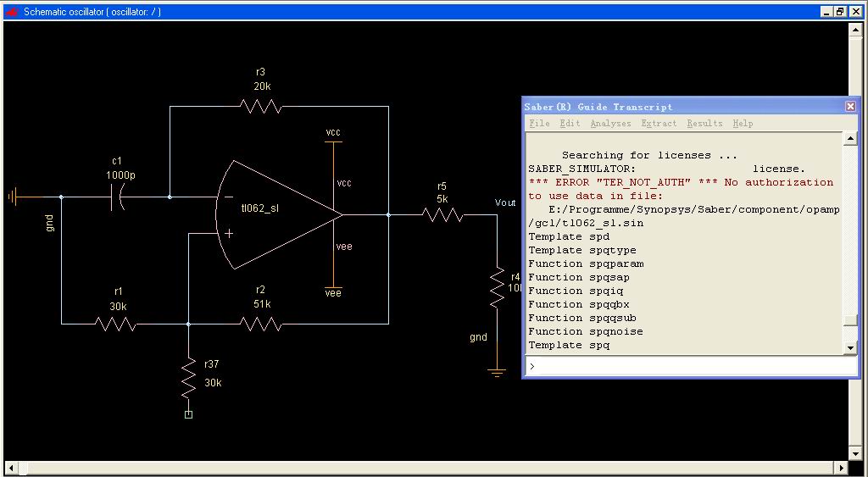Click the schematic horizontal scroll right arrow
Screen dimensions: 868x477
[842, 469]
